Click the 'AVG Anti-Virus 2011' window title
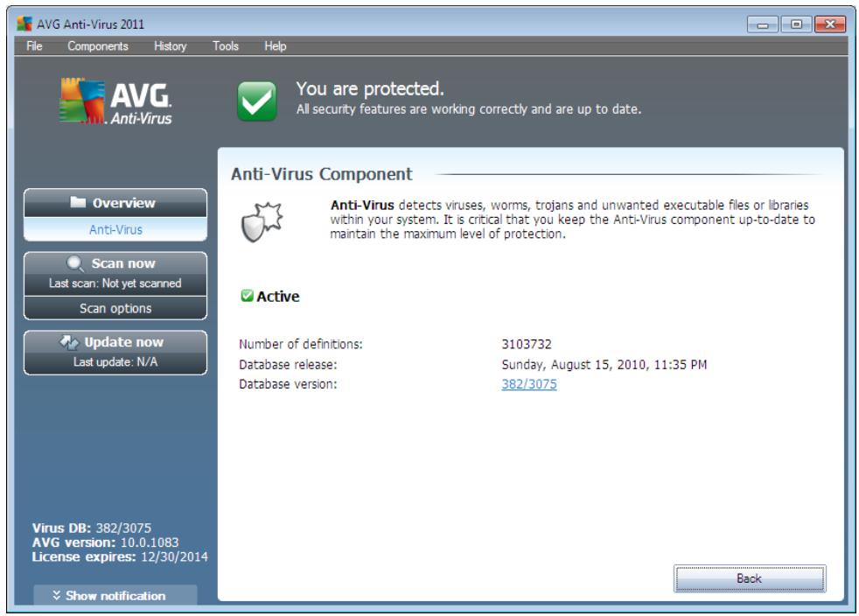Viewport: 859px width, 616px height. click(90, 24)
